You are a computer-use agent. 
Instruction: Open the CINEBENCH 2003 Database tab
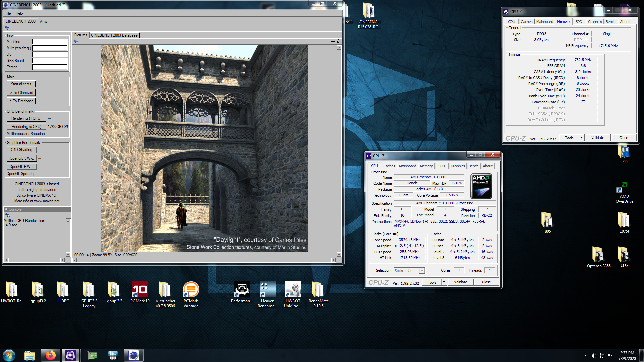point(114,35)
